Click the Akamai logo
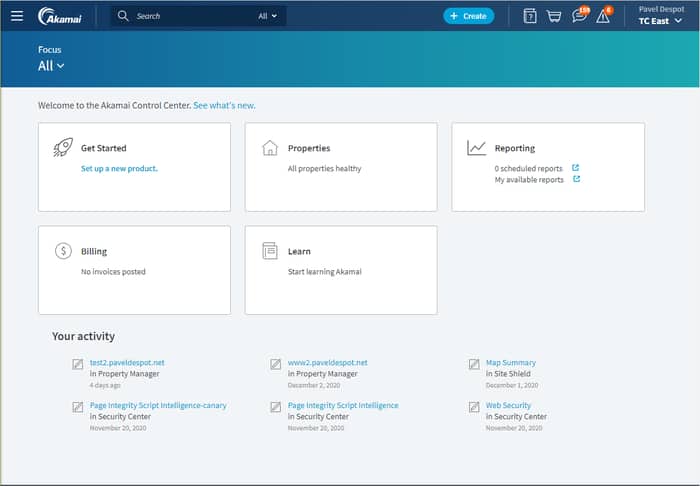 coord(60,16)
